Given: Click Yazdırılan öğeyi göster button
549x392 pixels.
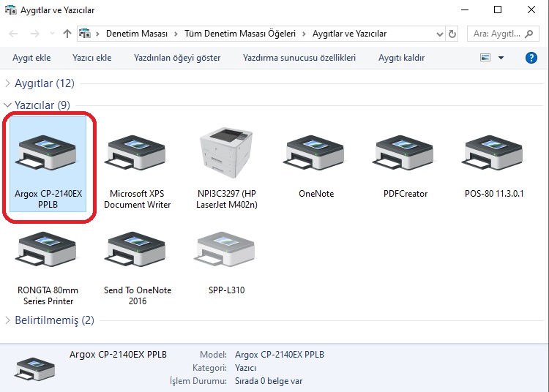Looking at the screenshot, I should (177, 58).
